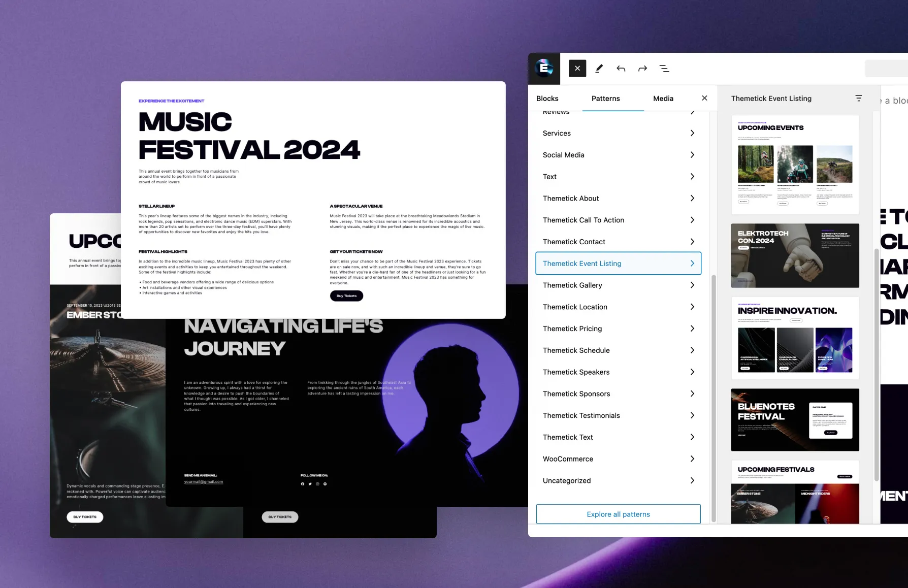This screenshot has height=588, width=908.
Task: Click Buy Tickets in Music Festival card
Action: point(346,296)
